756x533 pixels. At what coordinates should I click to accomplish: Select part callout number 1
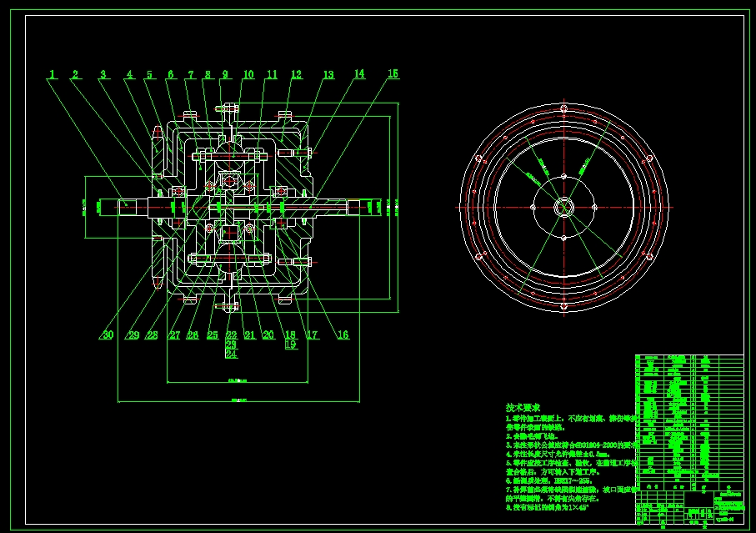tap(53, 74)
